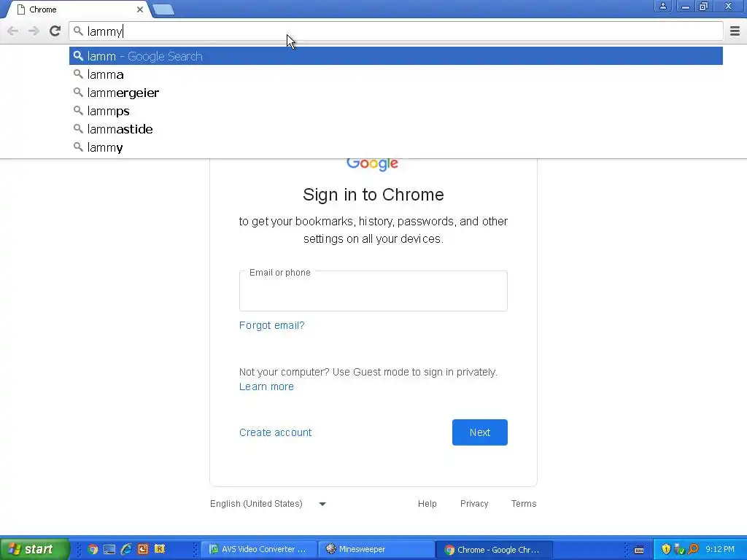Viewport: 747px width, 560px height.
Task: Click the Google logo
Action: (x=373, y=163)
